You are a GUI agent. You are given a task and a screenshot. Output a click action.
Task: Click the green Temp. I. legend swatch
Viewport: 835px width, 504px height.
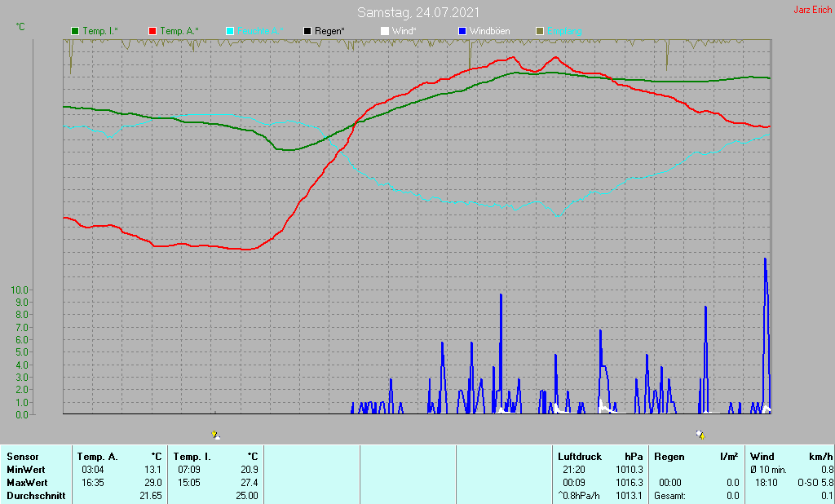click(75, 32)
